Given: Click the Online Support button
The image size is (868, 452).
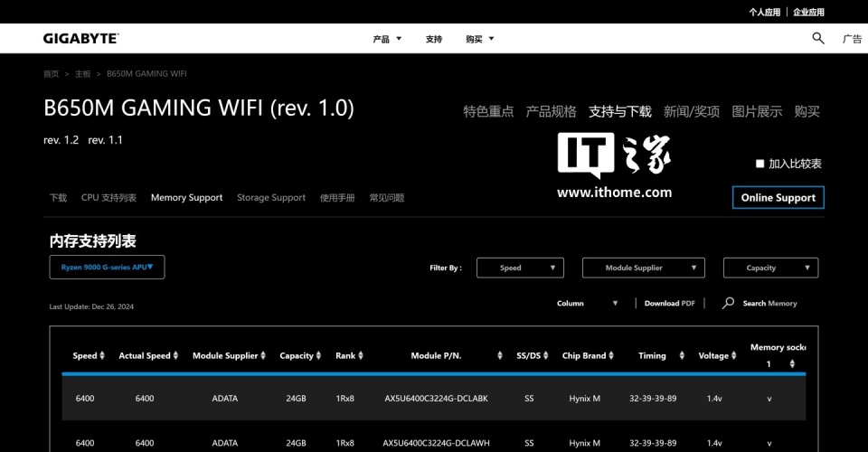Looking at the screenshot, I should [778, 197].
